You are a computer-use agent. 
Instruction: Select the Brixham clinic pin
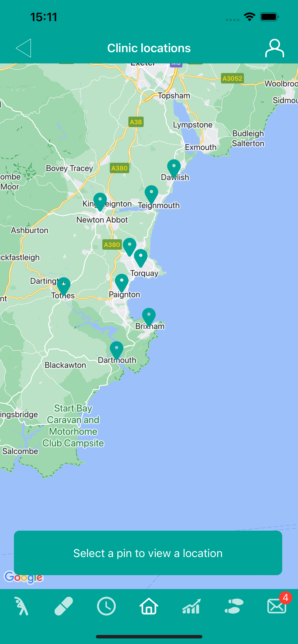(x=149, y=317)
